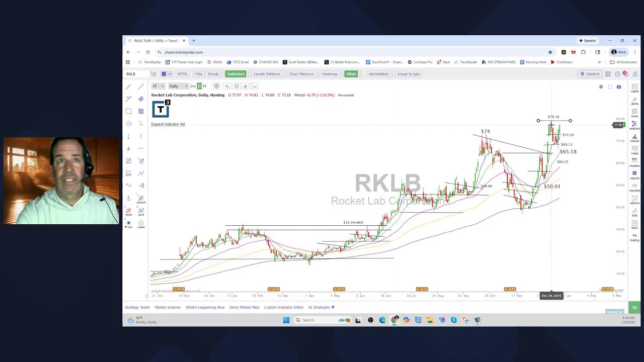The width and height of the screenshot is (644, 362).
Task: Click the Visual Scripts button
Action: (408, 74)
